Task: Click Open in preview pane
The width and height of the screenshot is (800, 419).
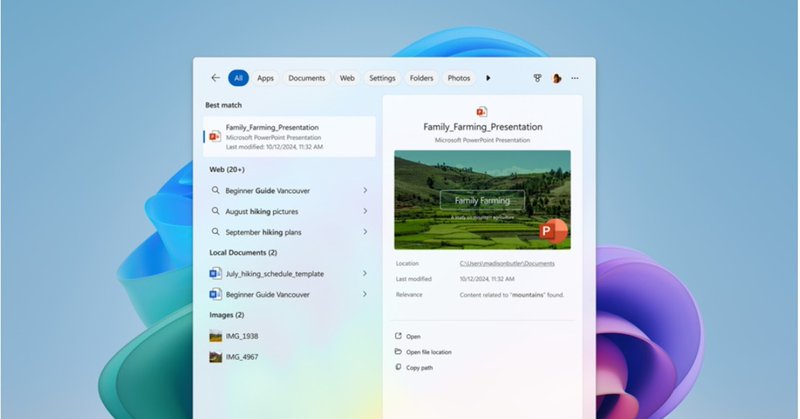Action: 413,337
